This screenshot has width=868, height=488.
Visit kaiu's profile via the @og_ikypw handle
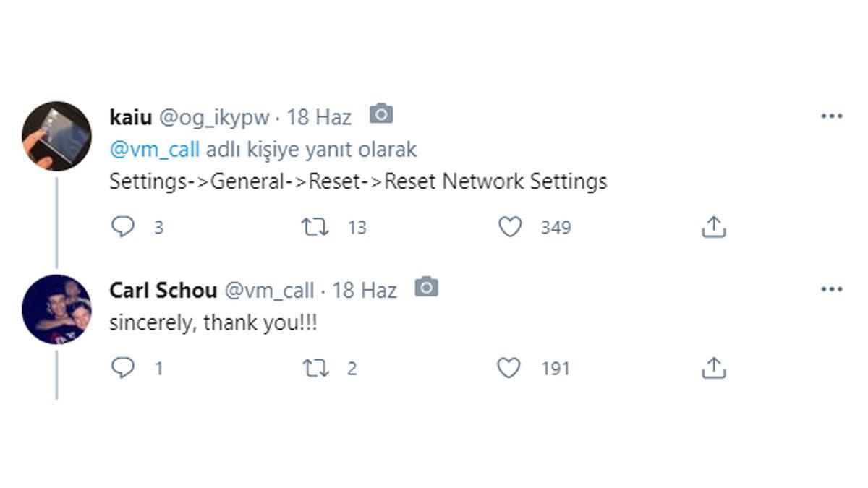pos(214,116)
